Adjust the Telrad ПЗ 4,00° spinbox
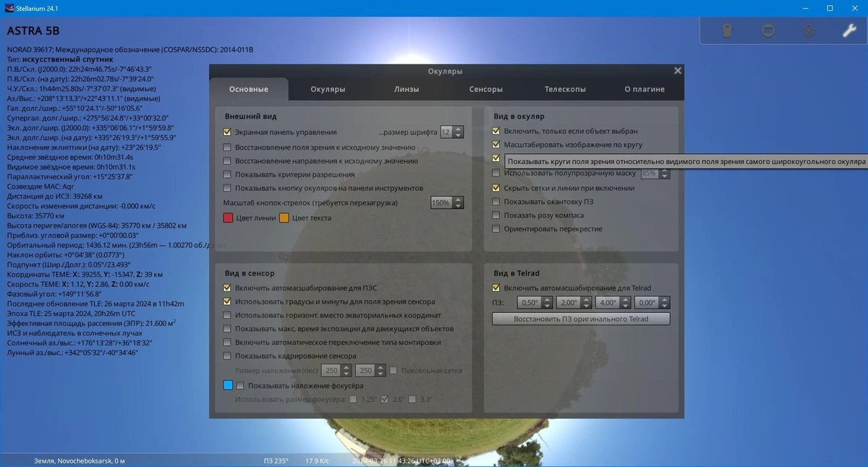This screenshot has width=868, height=467. (x=613, y=303)
